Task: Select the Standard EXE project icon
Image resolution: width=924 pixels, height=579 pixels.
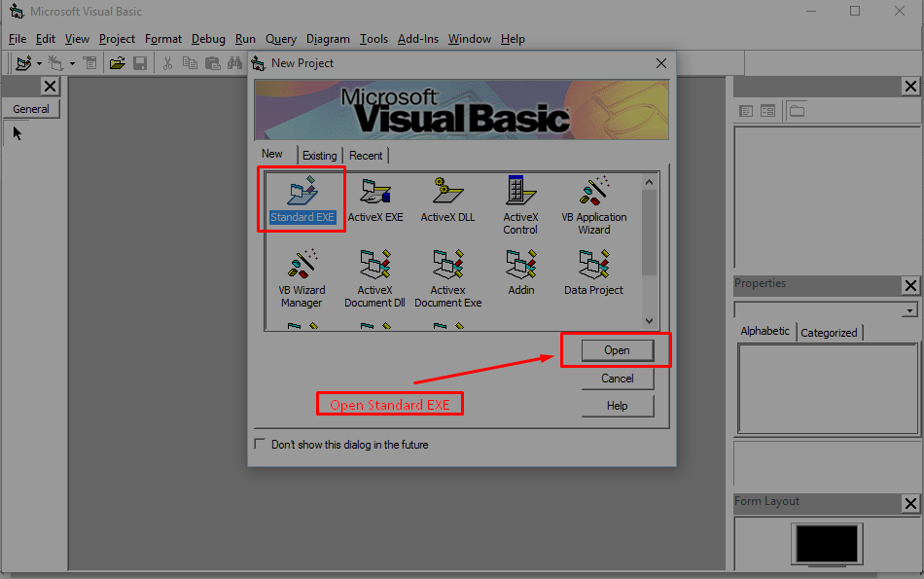Action: click(302, 199)
